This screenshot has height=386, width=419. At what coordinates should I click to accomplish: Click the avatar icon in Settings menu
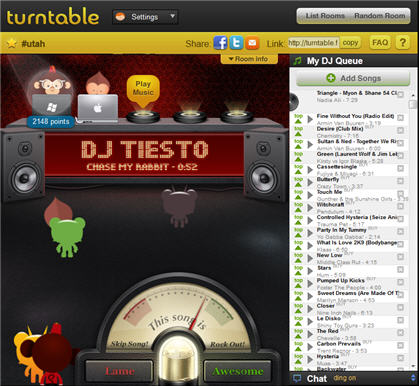point(120,17)
